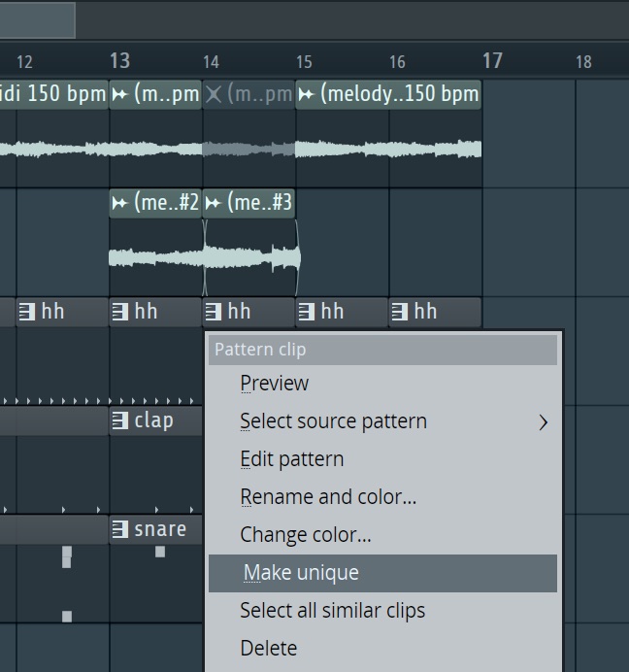Click the audio icon on the (melody..150 bpm clip
The width and height of the screenshot is (629, 672).
306,94
